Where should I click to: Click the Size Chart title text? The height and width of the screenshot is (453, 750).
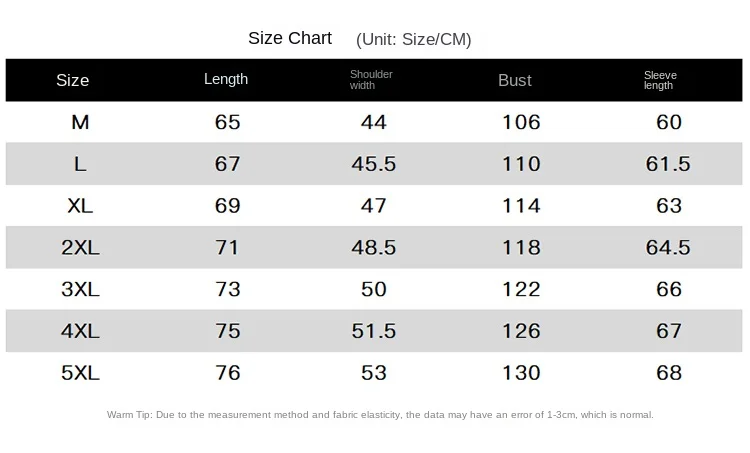coord(290,38)
